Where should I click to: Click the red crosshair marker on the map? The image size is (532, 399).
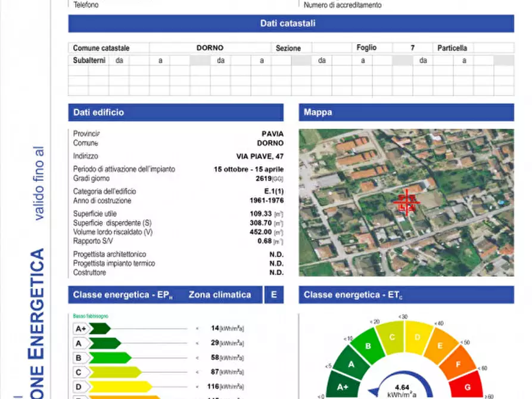(x=406, y=202)
